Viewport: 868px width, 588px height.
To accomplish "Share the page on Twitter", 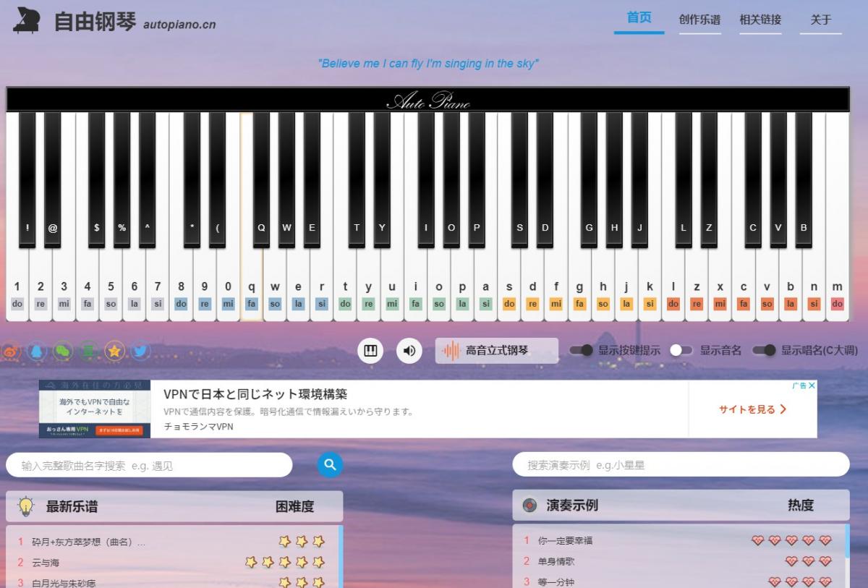I will click(140, 351).
